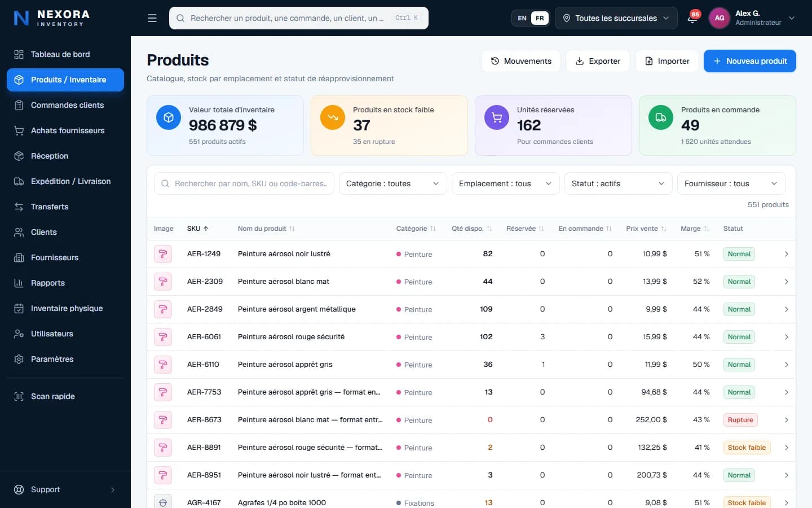This screenshot has height=508, width=812.
Task: Click the Nexora Inventory logo
Action: click(52, 18)
